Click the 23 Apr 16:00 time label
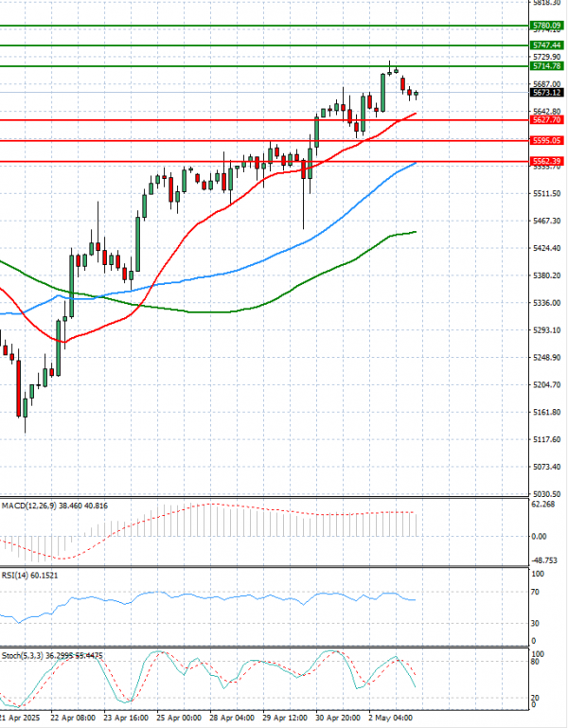The image size is (568, 728). (x=126, y=718)
